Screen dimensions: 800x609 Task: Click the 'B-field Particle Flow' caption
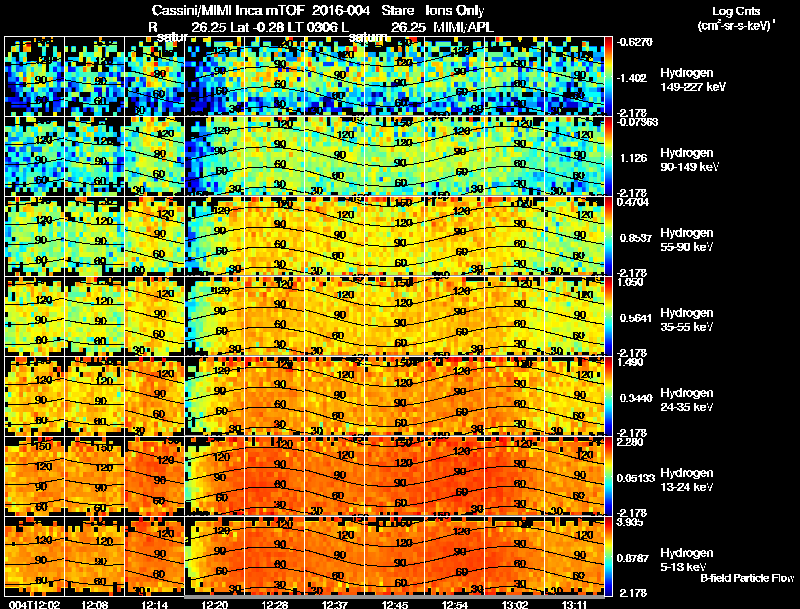747,578
